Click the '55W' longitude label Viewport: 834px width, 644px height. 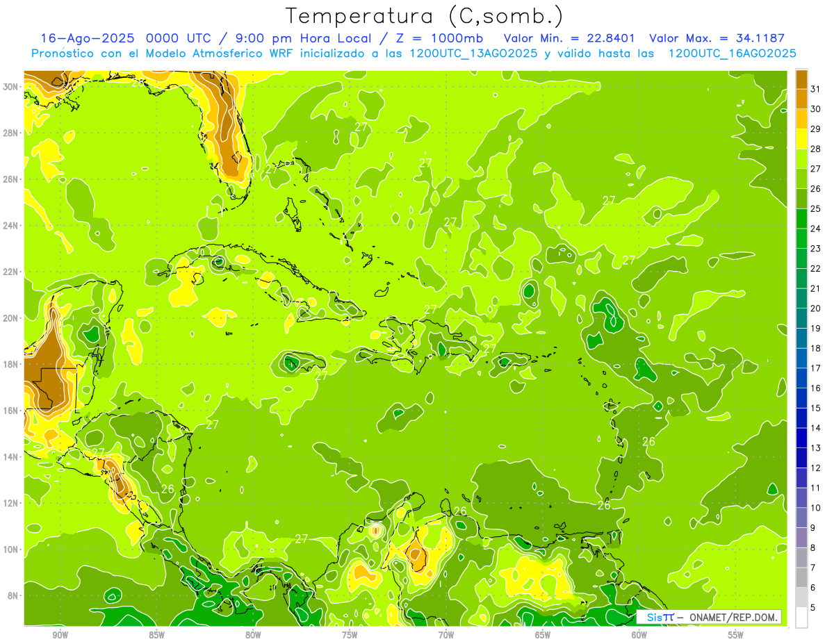[735, 635]
